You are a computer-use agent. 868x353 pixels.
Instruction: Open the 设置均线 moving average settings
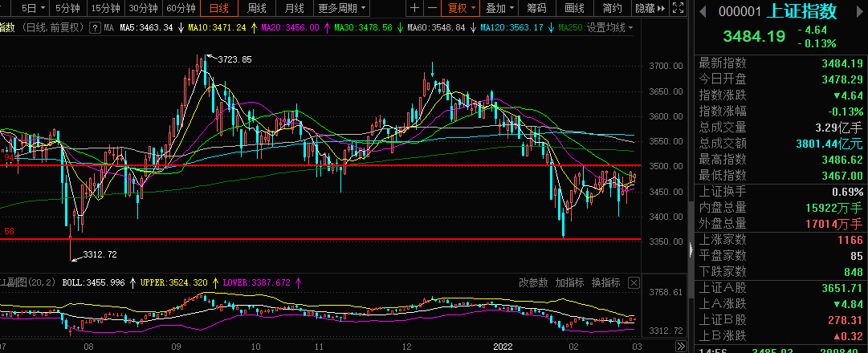pyautogui.click(x=609, y=27)
